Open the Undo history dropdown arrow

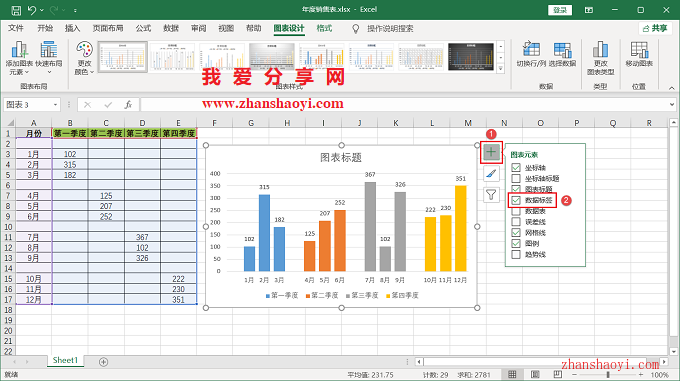pos(42,10)
